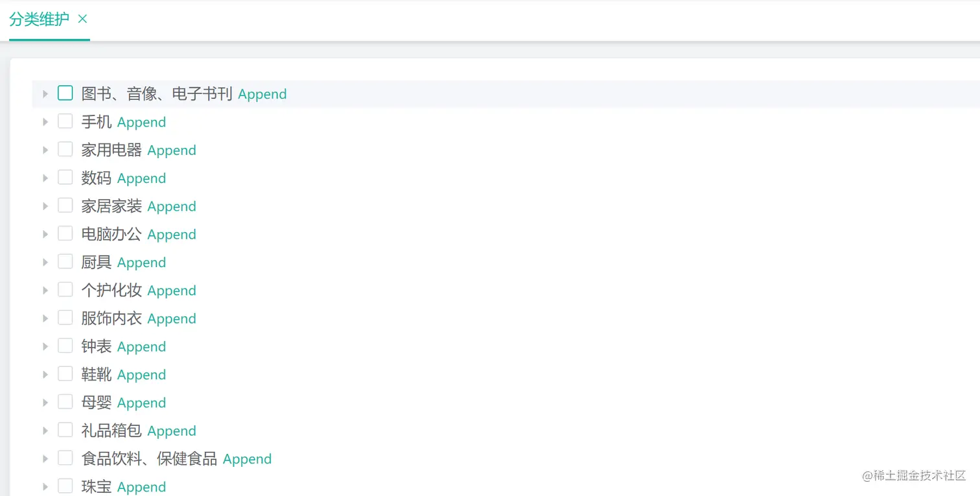Check the 图书、音像、电子书刊 checkbox
Viewport: 980px width, 496px height.
pos(65,93)
